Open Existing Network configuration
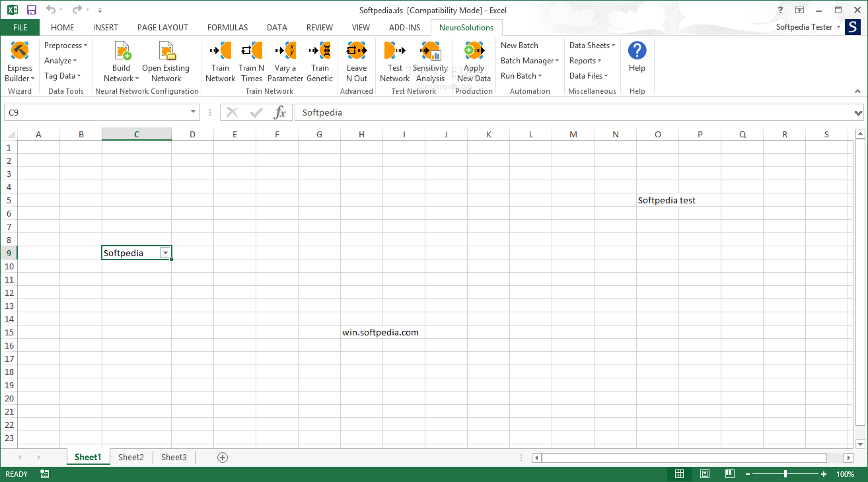The width and height of the screenshot is (868, 482). [166, 61]
